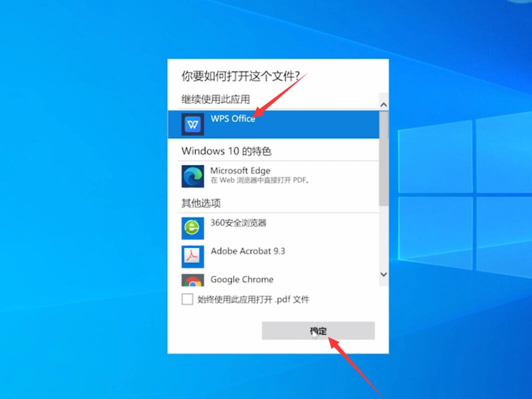This screenshot has width=532, height=399.
Task: Click 在 Web 浏览器中直接打开 PDF description
Action: [x=260, y=180]
